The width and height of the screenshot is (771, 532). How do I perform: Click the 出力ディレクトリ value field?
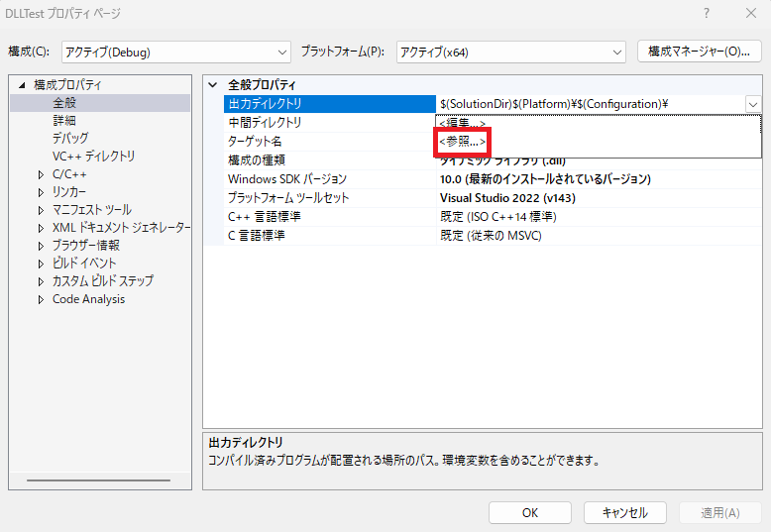[x=590, y=103]
